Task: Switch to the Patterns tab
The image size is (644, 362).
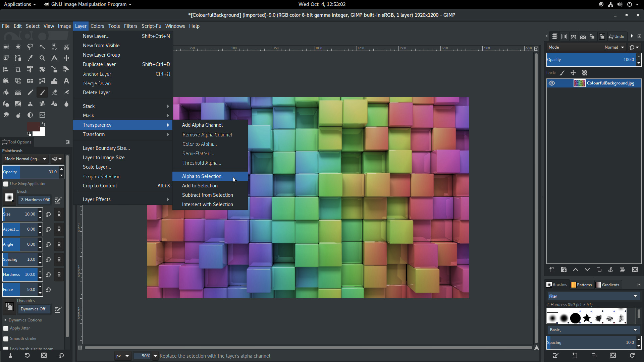Action: coord(582,285)
